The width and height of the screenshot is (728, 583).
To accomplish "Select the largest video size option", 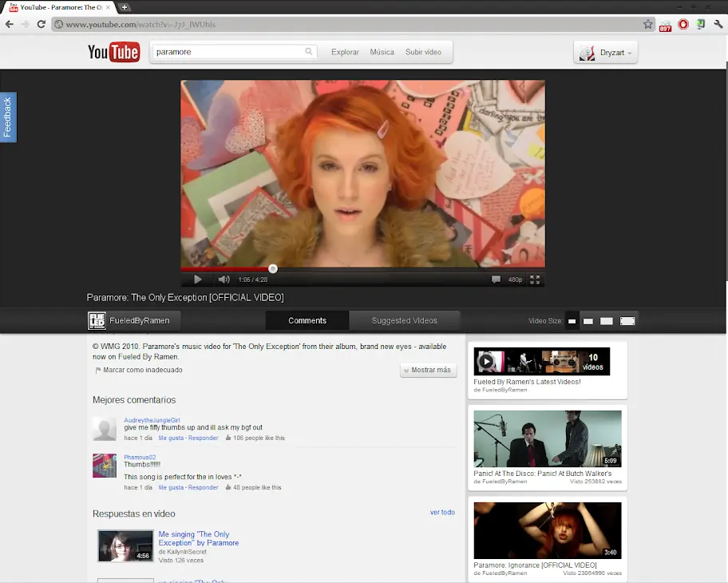I will [627, 321].
